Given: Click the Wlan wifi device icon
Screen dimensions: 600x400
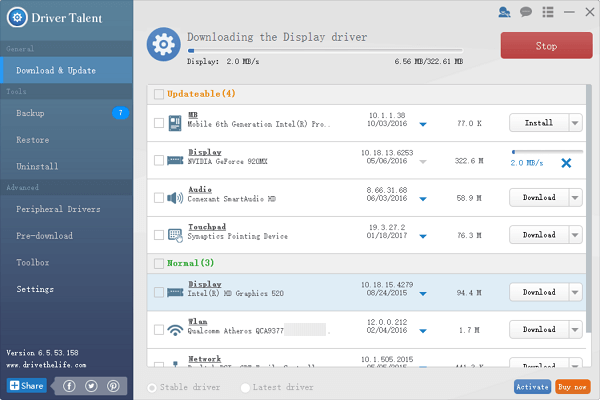Looking at the screenshot, I should coord(175,330).
